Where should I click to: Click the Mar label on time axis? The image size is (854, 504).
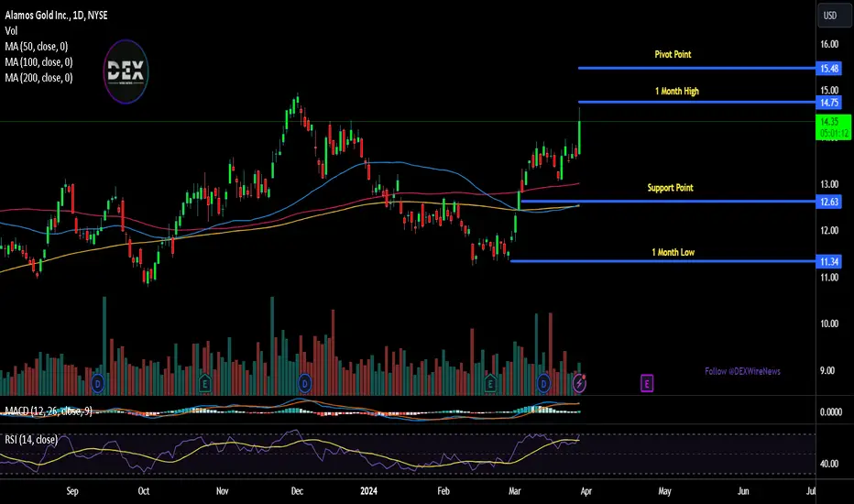[x=515, y=491]
